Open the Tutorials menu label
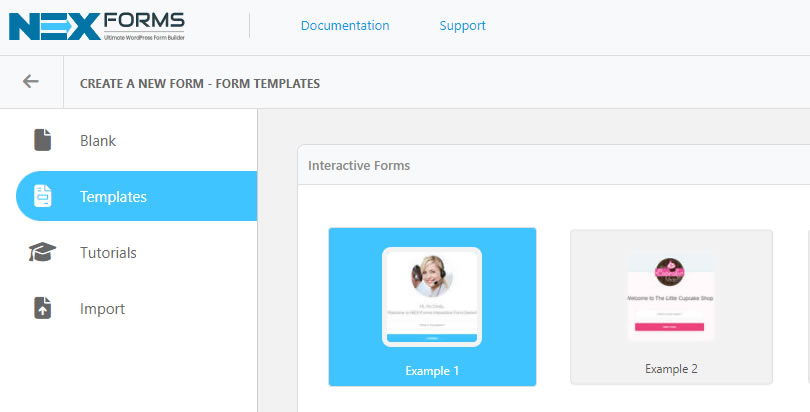 [x=108, y=252]
